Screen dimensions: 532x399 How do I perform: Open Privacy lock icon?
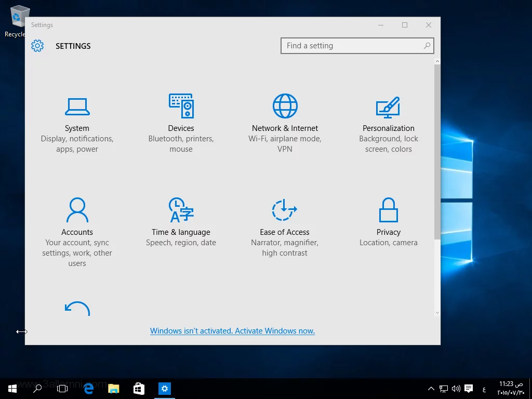[388, 210]
